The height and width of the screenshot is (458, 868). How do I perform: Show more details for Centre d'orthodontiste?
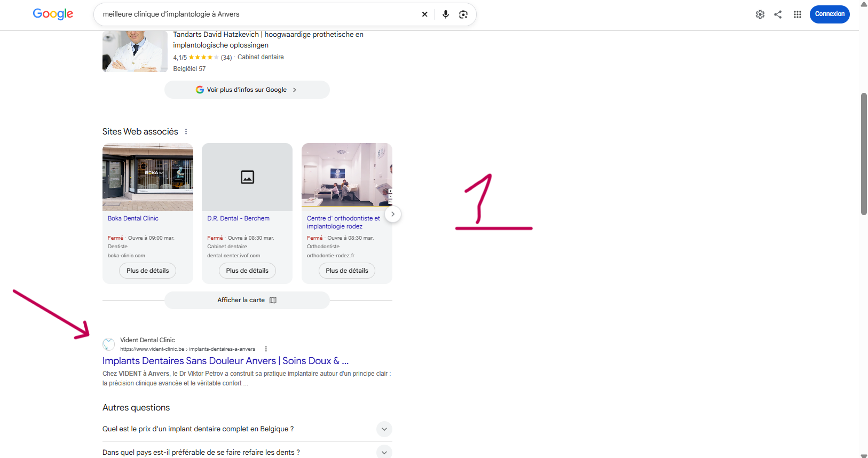[347, 271]
